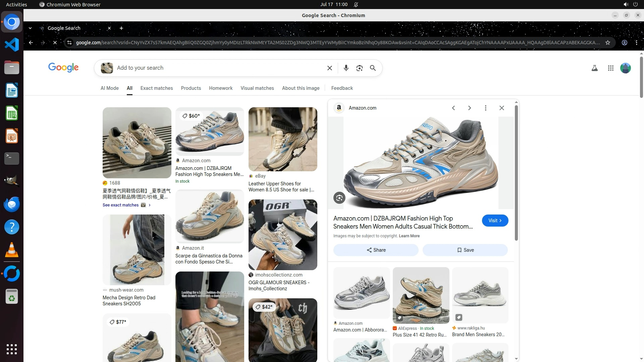This screenshot has height=362, width=644.
Task: Click the voice search microphone icon
Action: pyautogui.click(x=346, y=68)
